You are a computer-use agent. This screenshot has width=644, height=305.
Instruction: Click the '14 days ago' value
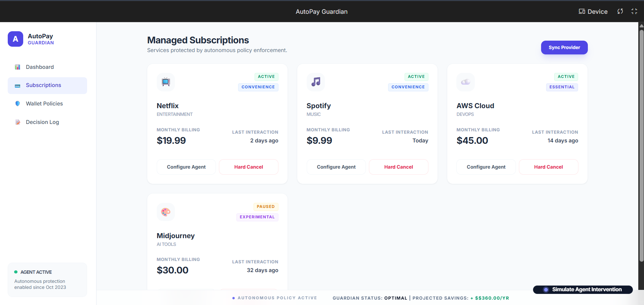point(563,141)
